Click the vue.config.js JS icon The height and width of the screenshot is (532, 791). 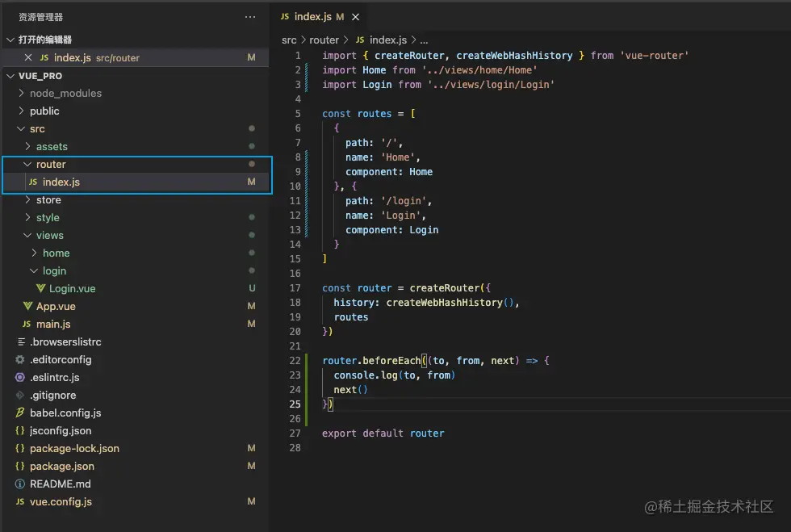20,501
